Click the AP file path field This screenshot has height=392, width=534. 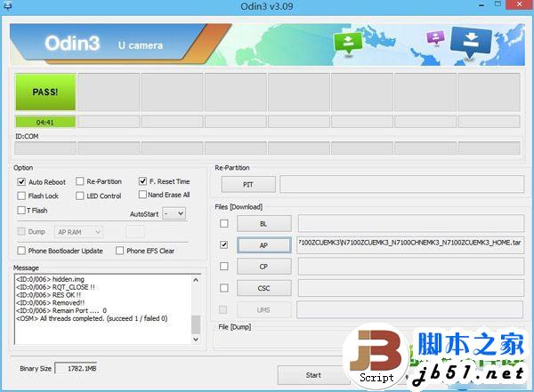(x=410, y=245)
